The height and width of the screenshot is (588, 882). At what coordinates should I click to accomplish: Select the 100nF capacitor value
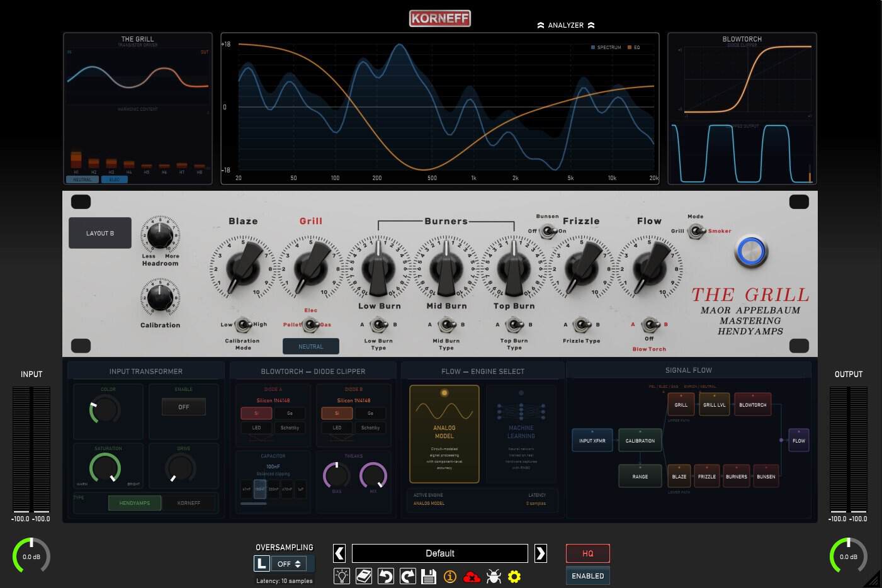click(x=260, y=489)
